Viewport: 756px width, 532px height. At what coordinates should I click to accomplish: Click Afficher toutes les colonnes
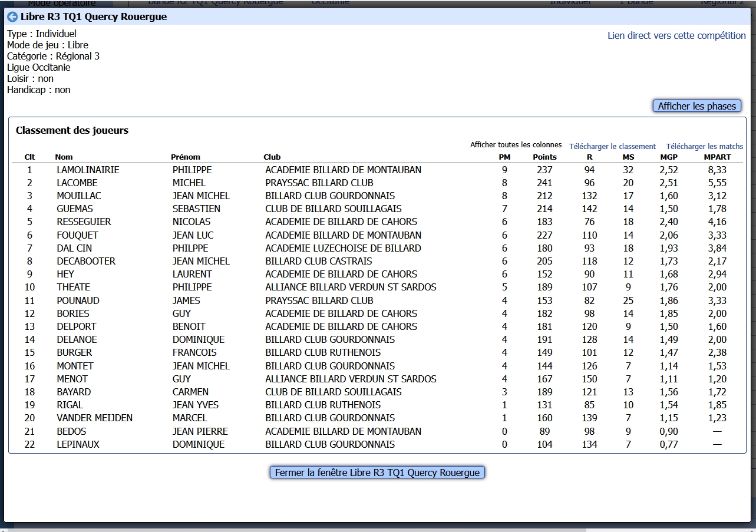pos(516,145)
